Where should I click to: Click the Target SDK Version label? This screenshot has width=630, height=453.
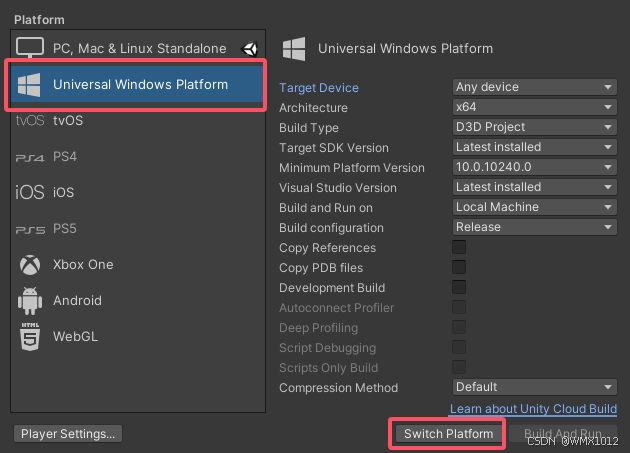334,148
